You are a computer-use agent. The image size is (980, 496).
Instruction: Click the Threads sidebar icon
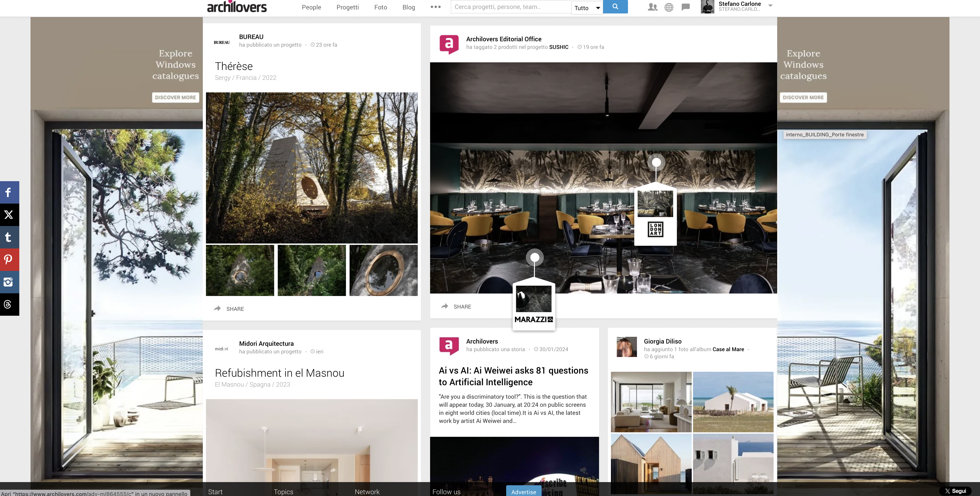coord(9,305)
